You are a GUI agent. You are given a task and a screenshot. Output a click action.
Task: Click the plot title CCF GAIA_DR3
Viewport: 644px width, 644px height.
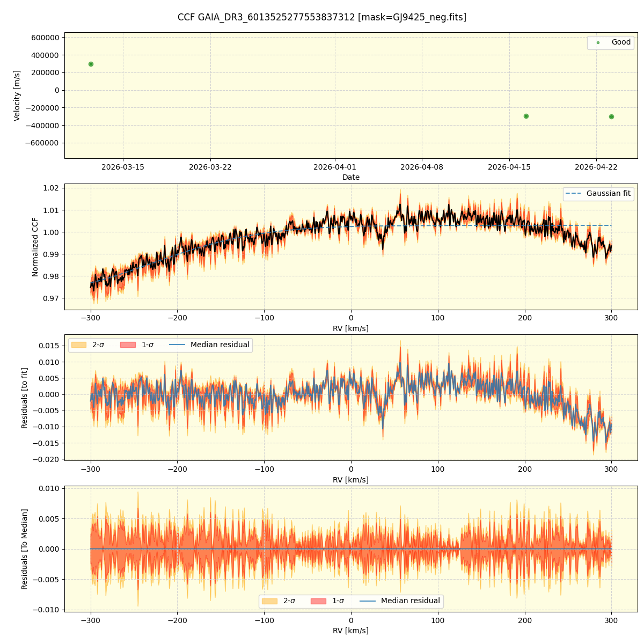(322, 17)
